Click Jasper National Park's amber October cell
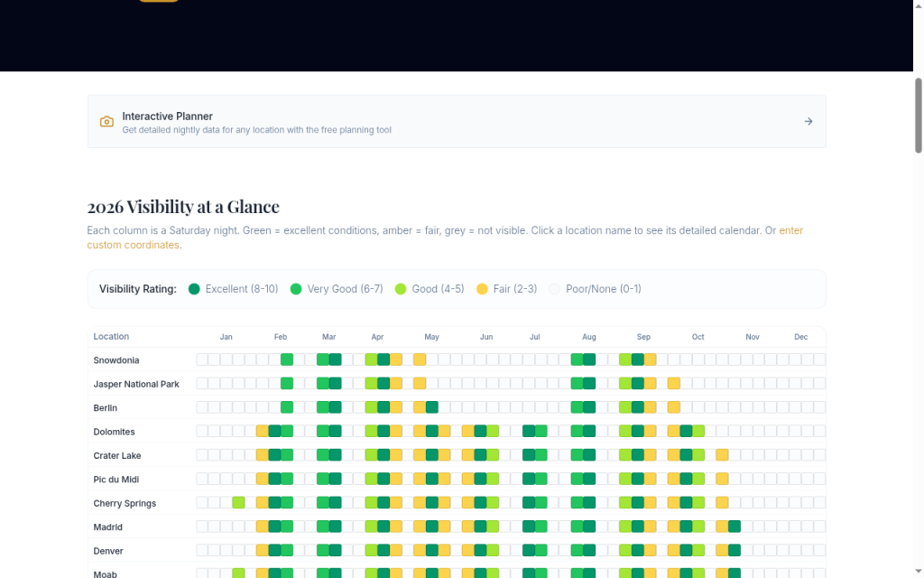This screenshot has height=578, width=924. pos(674,383)
